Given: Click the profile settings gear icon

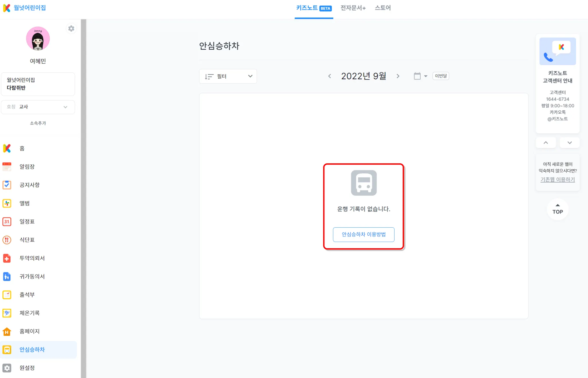Looking at the screenshot, I should (x=71, y=28).
